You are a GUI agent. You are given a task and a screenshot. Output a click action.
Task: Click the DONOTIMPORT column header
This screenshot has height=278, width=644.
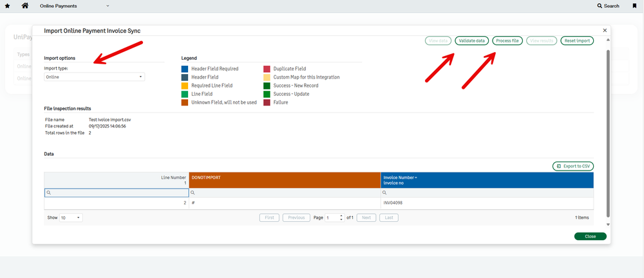pos(285,180)
